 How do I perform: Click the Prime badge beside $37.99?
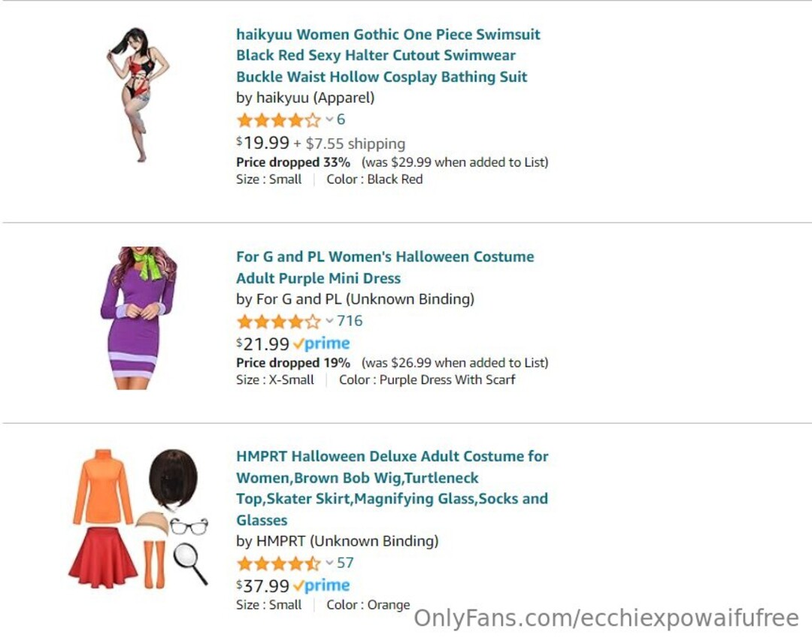pyautogui.click(x=322, y=586)
